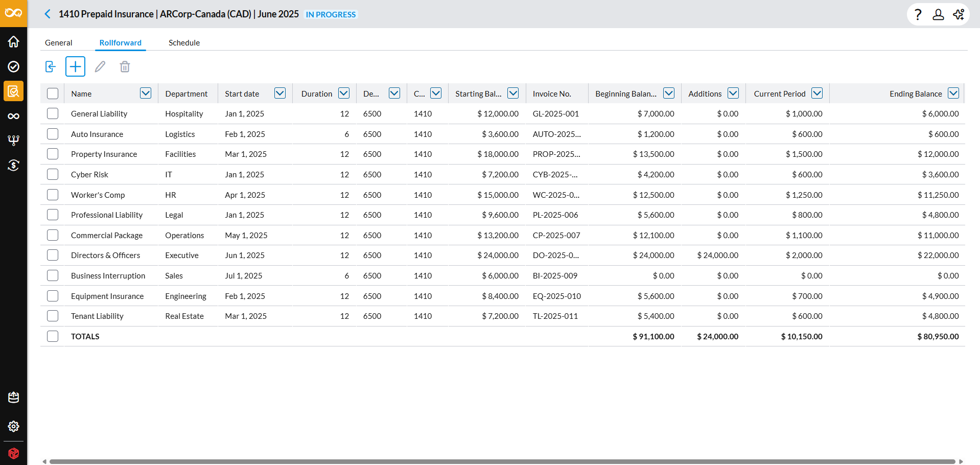The width and height of the screenshot is (980, 465).
Task: Check the Tenant Liability row checkbox
Action: pyautogui.click(x=53, y=316)
